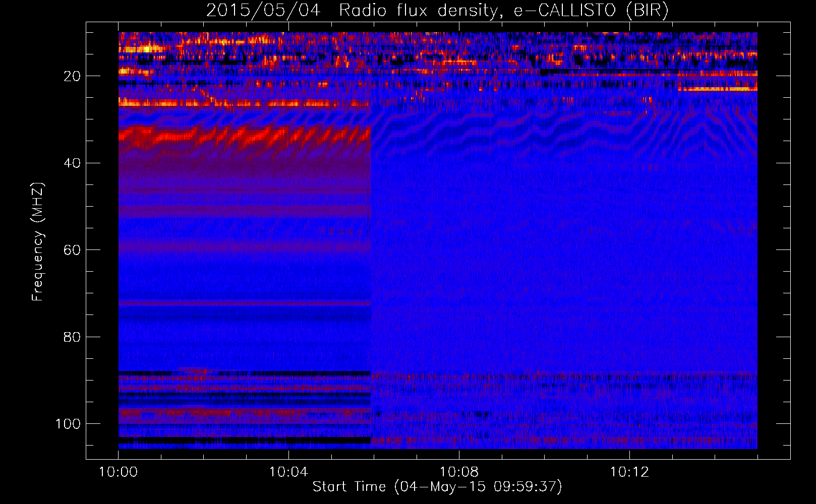Click the plot title mentioning e-CALLISTO (BIR)
The width and height of the screenshot is (816, 504).
(437, 11)
